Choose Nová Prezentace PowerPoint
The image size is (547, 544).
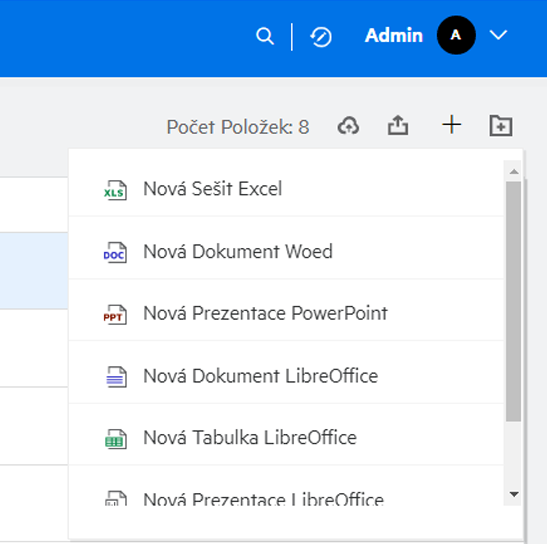286,313
